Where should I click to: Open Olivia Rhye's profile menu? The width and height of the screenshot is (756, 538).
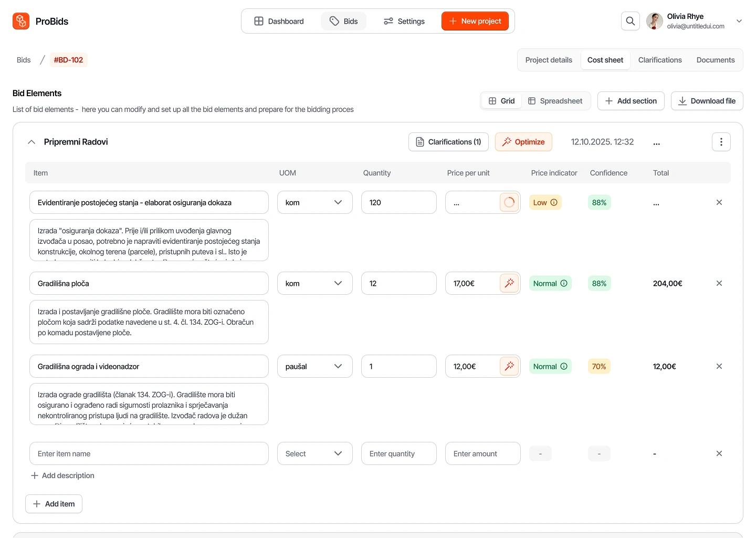pos(739,21)
